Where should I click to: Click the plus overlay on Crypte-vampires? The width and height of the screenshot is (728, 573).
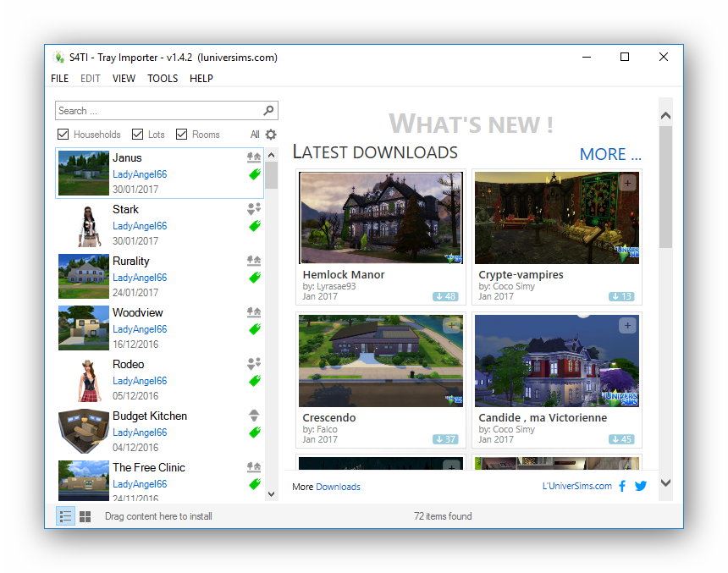point(628,181)
